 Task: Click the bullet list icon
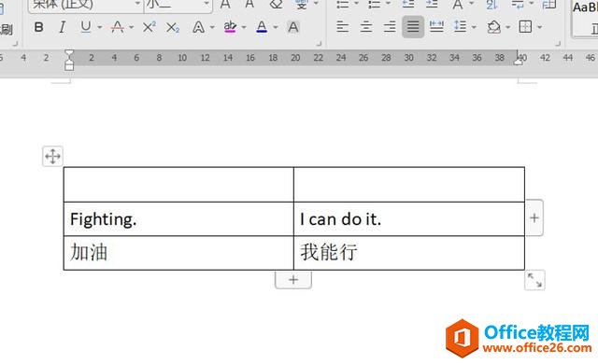pyautogui.click(x=343, y=5)
